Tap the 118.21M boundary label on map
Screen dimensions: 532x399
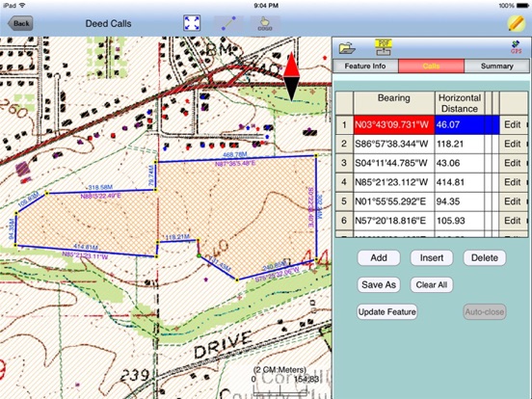pos(177,237)
